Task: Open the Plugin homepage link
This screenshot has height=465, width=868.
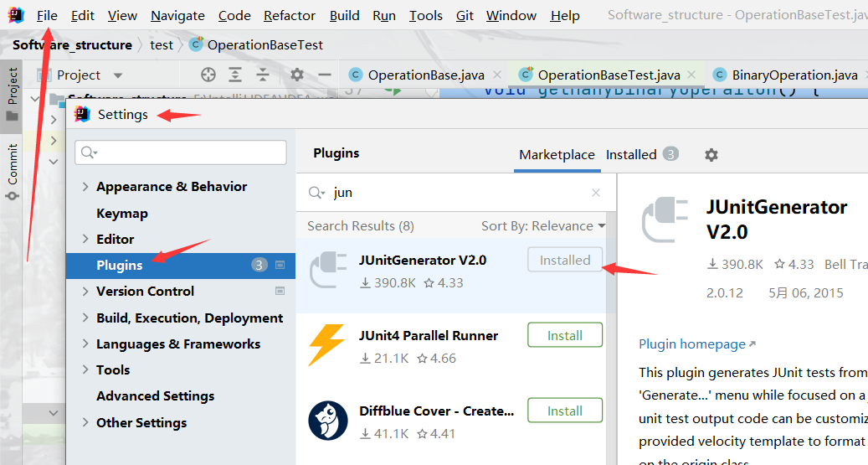Action: (697, 344)
